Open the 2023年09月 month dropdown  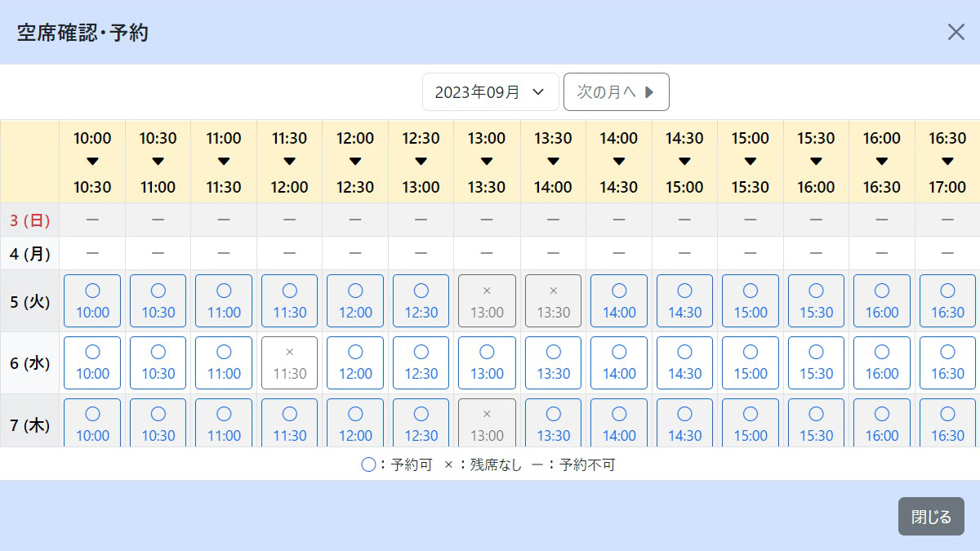pyautogui.click(x=490, y=92)
